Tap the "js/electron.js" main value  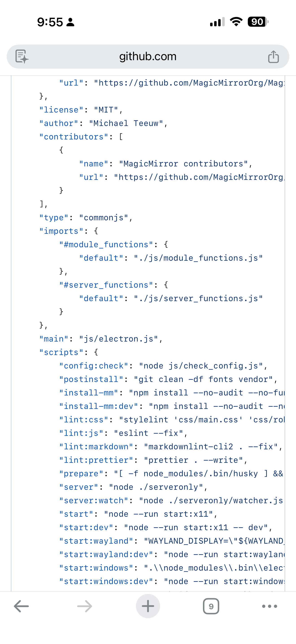[x=119, y=339]
